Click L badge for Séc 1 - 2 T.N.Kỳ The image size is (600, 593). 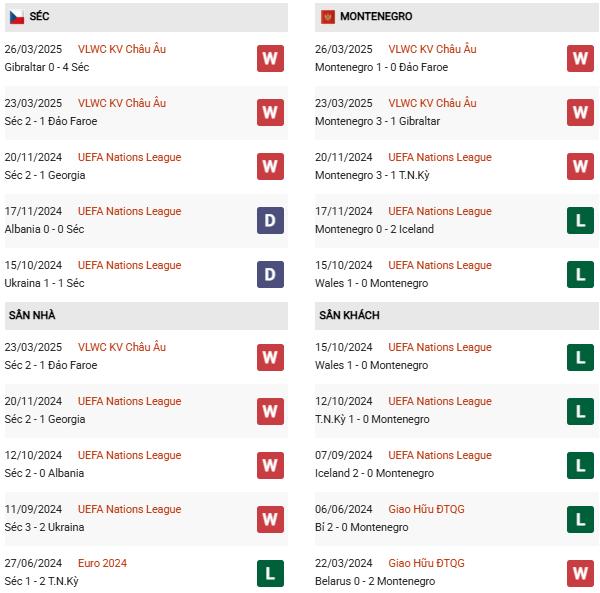point(270,572)
